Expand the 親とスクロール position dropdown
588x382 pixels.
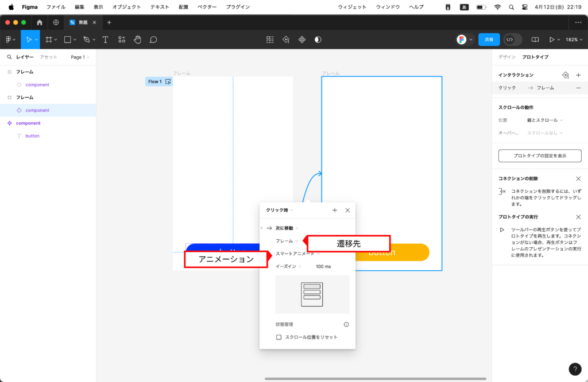[x=545, y=120]
